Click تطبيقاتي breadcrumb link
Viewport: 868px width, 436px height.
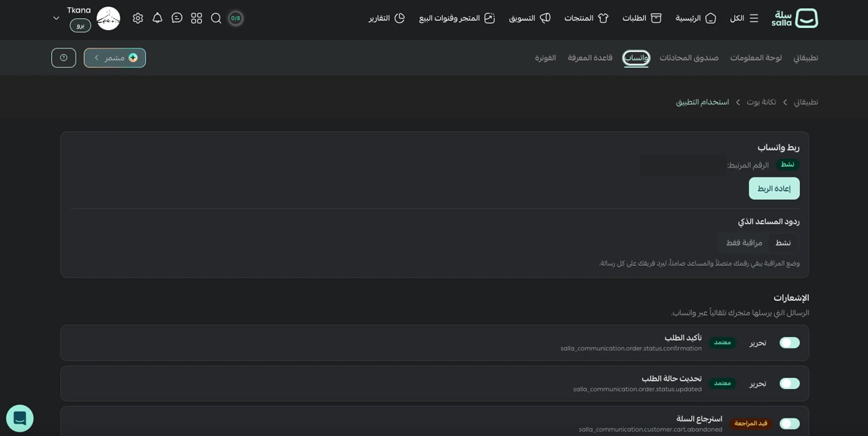[x=806, y=102]
